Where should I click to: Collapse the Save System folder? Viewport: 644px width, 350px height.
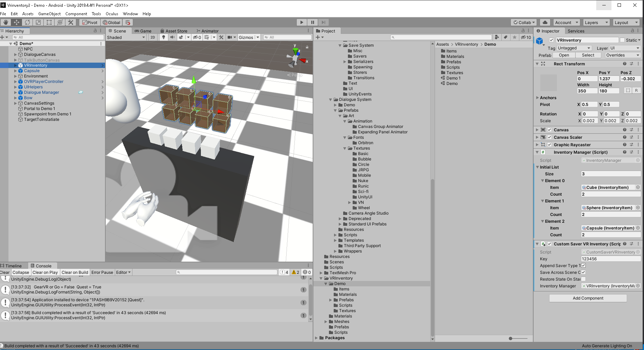click(x=340, y=45)
